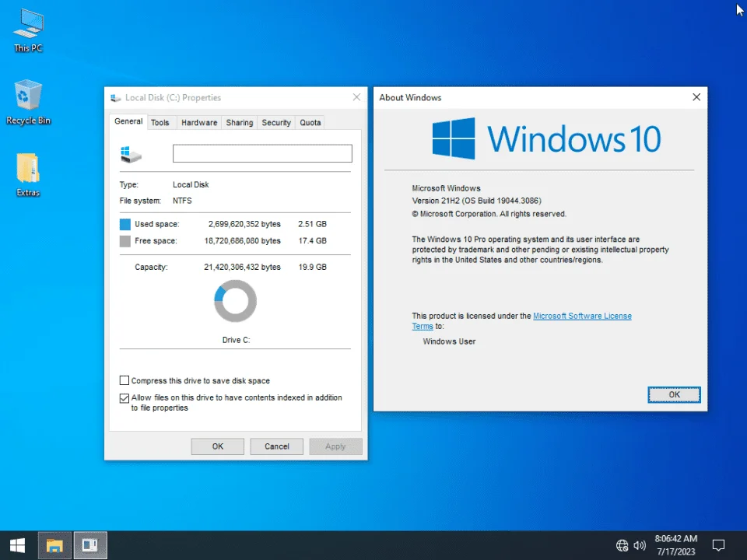The width and height of the screenshot is (747, 560).
Task: Open the This PC desktop icon
Action: click(x=28, y=31)
